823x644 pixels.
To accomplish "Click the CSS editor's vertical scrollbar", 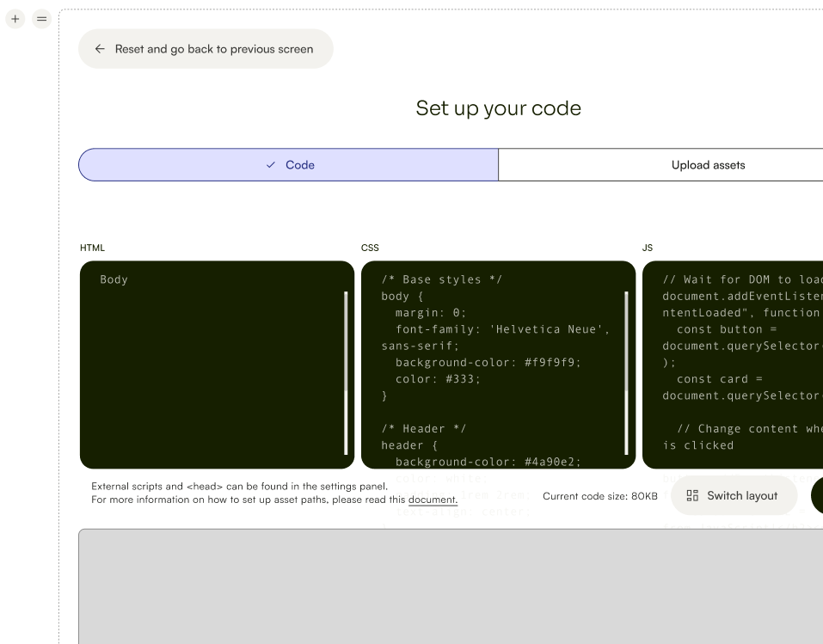I will pyautogui.click(x=626, y=372).
